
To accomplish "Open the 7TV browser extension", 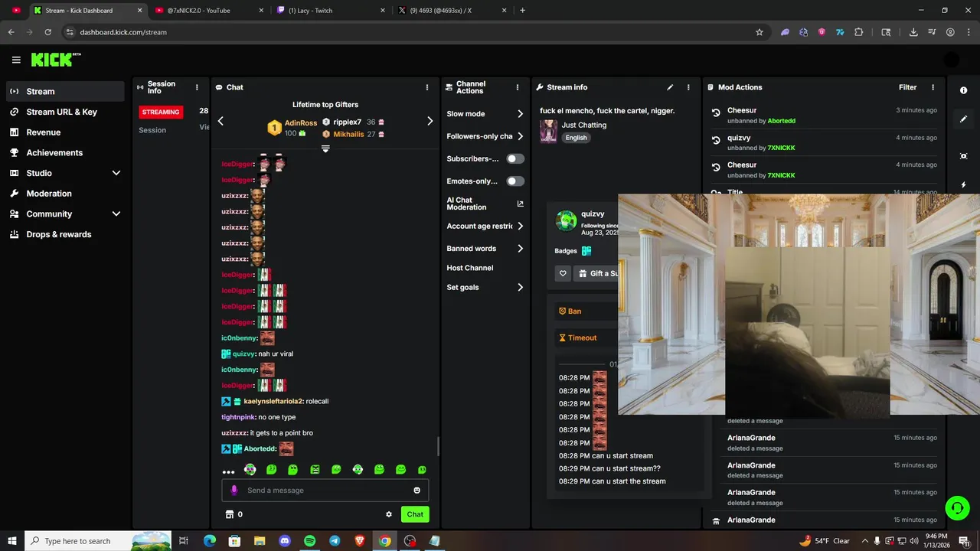I will [840, 32].
